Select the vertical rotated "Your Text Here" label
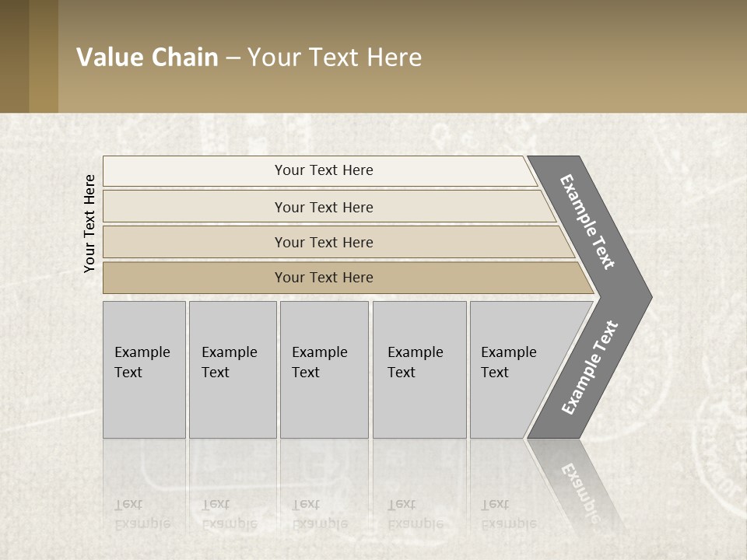The width and height of the screenshot is (747, 560). point(90,223)
